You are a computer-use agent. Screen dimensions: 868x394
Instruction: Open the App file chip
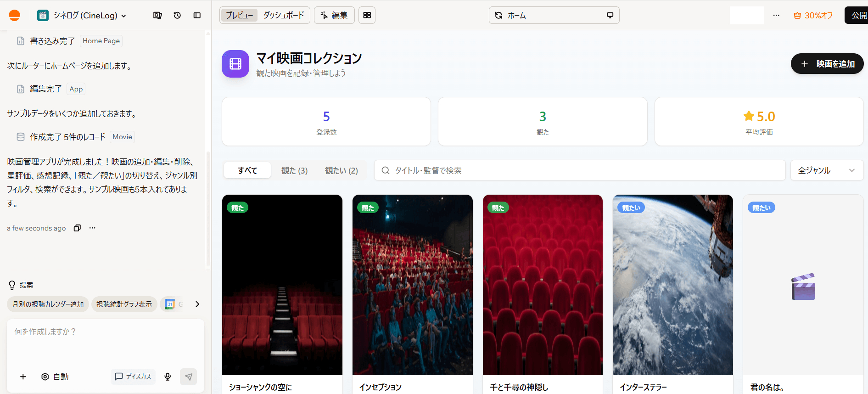76,89
